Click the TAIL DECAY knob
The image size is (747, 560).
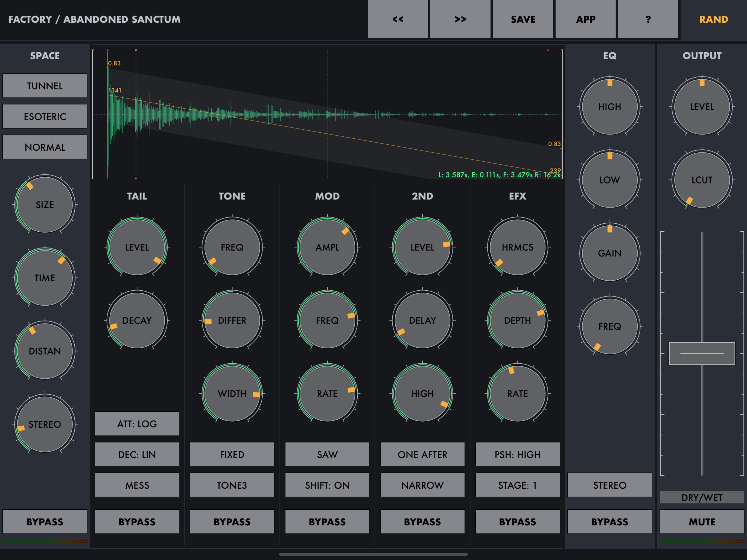(x=137, y=320)
